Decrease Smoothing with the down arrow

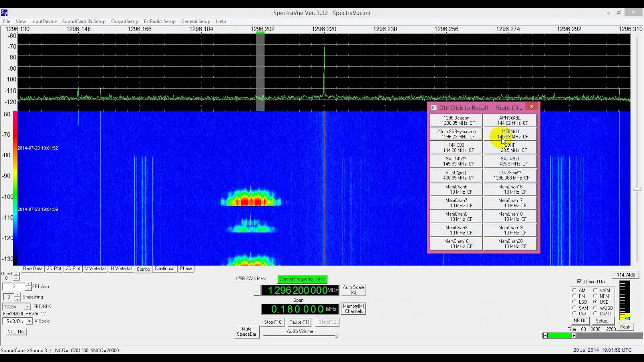click(x=18, y=299)
